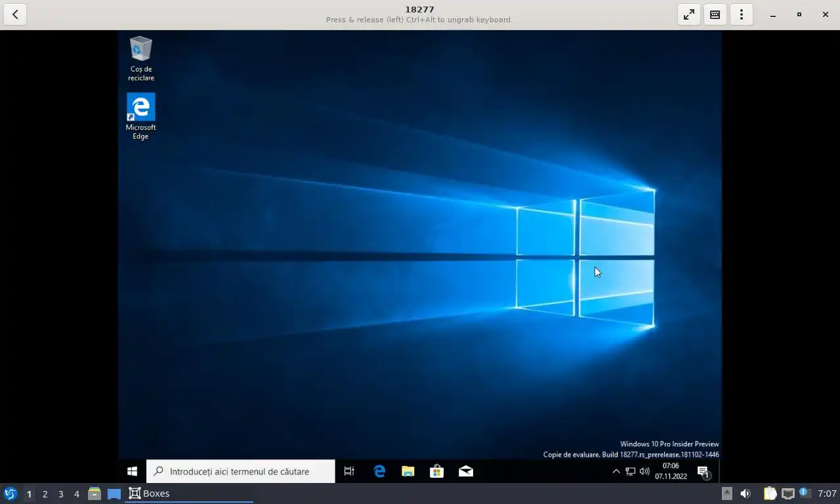Open the host application menu

pos(10,493)
